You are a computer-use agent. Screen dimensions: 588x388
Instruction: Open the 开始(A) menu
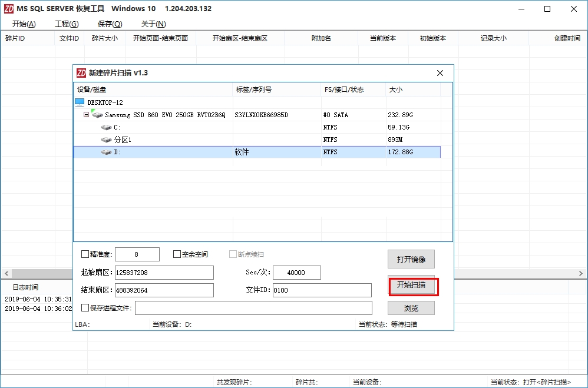(24, 24)
